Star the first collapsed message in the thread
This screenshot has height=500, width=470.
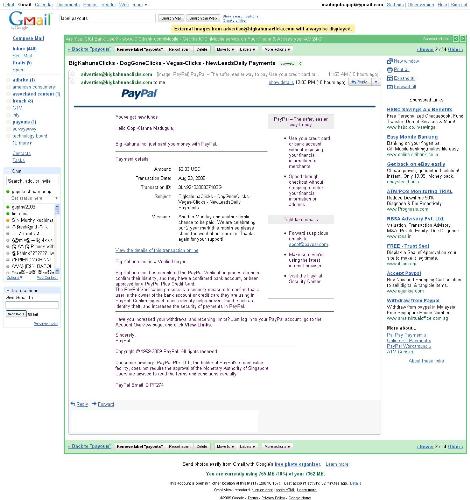pos(73,74)
